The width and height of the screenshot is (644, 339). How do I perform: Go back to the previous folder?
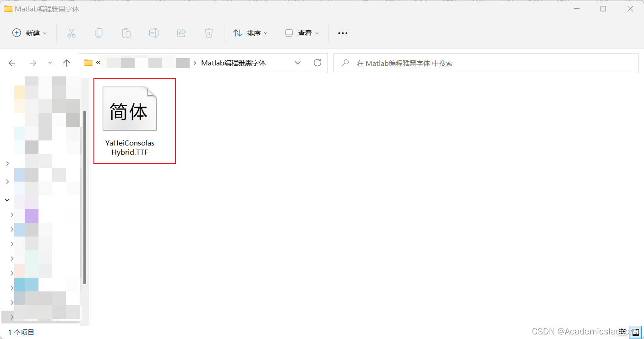[x=12, y=63]
